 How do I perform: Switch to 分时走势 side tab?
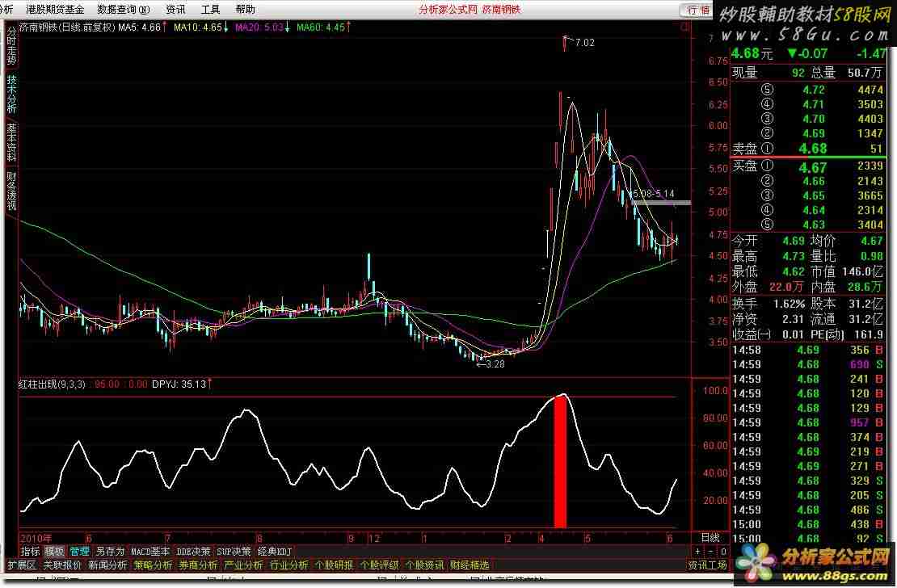[11, 47]
